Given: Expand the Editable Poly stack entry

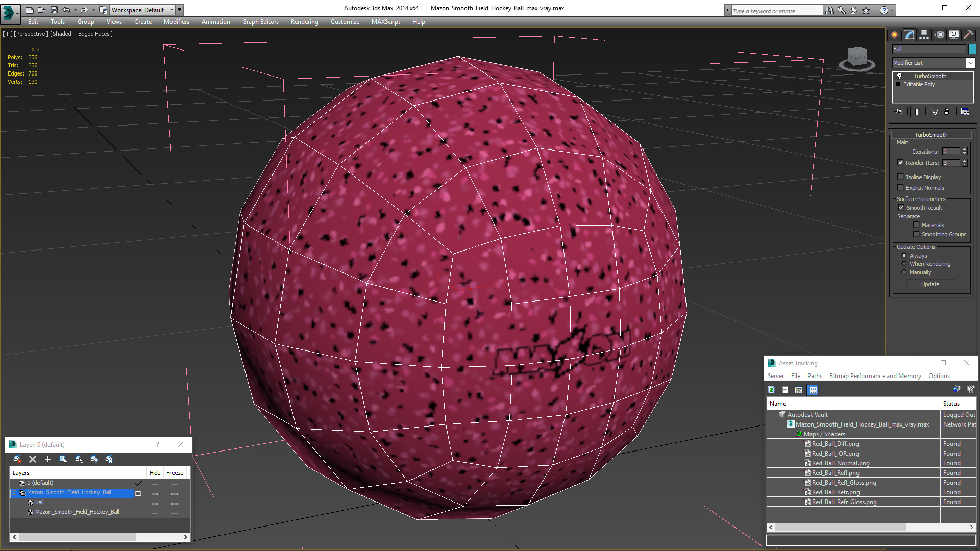Looking at the screenshot, I should [898, 84].
